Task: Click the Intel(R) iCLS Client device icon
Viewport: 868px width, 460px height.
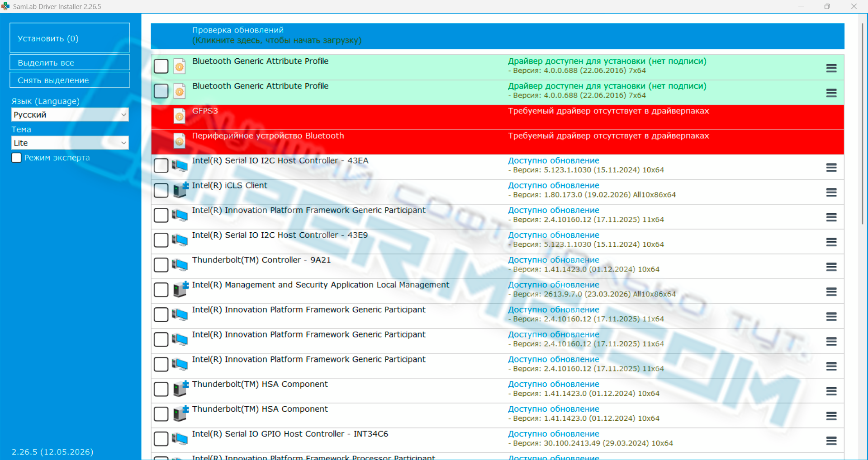Action: click(x=181, y=190)
